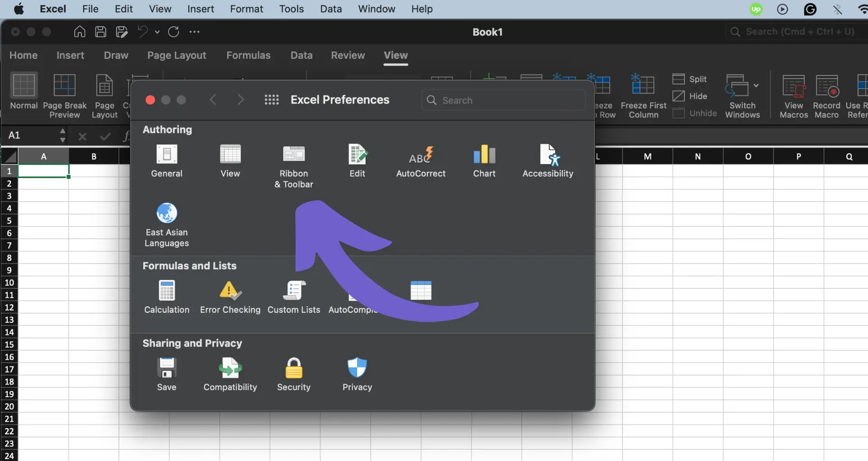Open Privacy preferences

coord(357,374)
